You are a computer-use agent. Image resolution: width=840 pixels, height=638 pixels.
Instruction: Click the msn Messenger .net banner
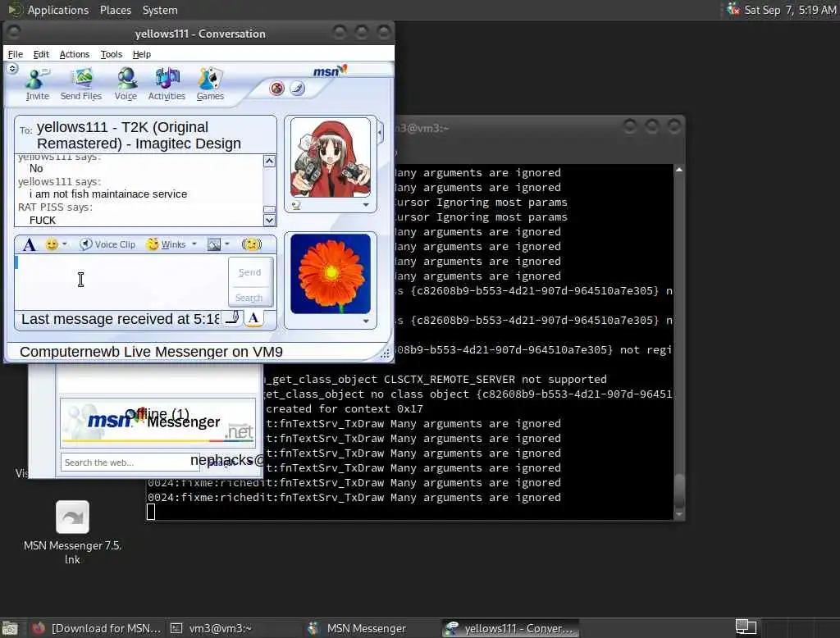pos(158,422)
